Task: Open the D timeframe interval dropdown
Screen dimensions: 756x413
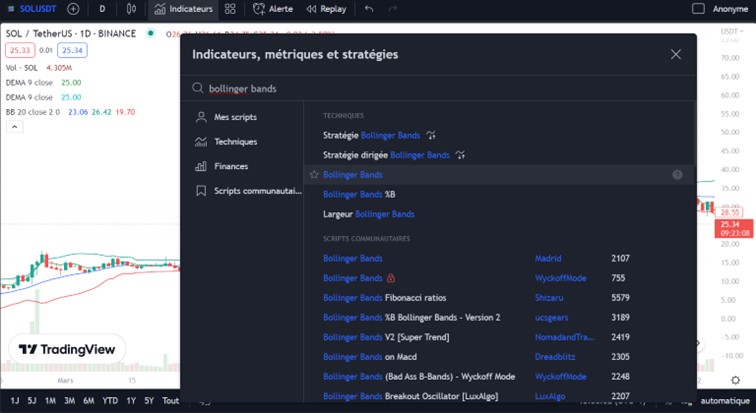Action: [x=102, y=9]
